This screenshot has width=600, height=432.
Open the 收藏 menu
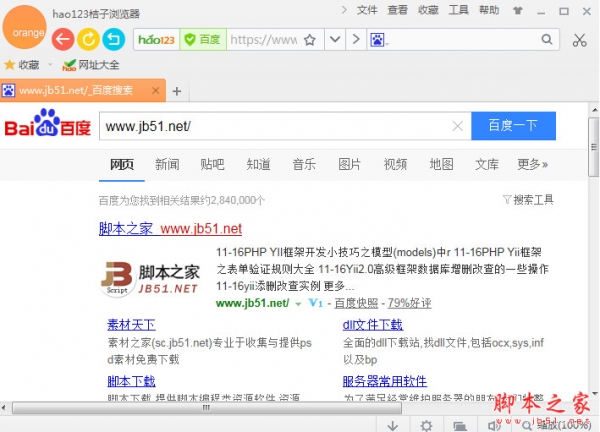click(428, 10)
